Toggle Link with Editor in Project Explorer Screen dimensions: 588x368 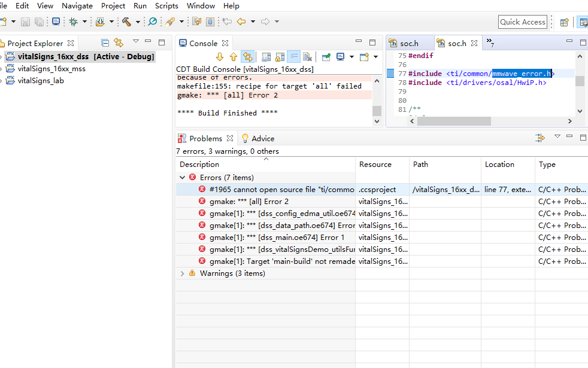[x=119, y=42]
